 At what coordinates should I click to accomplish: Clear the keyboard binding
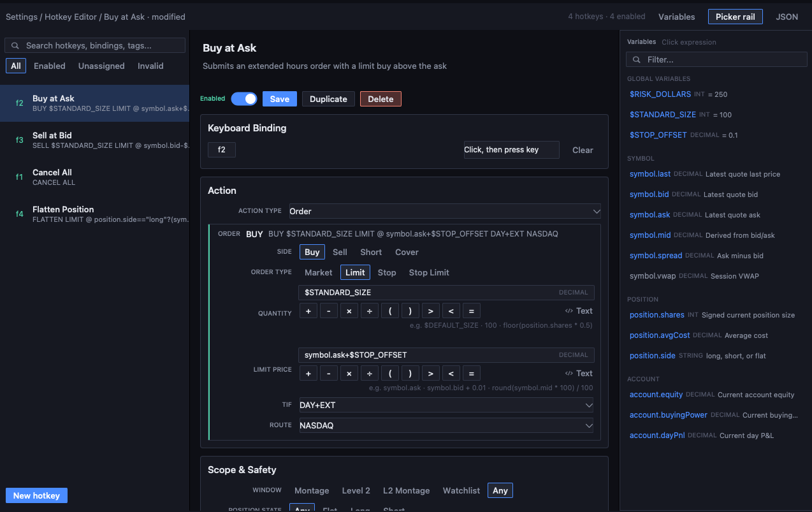583,150
